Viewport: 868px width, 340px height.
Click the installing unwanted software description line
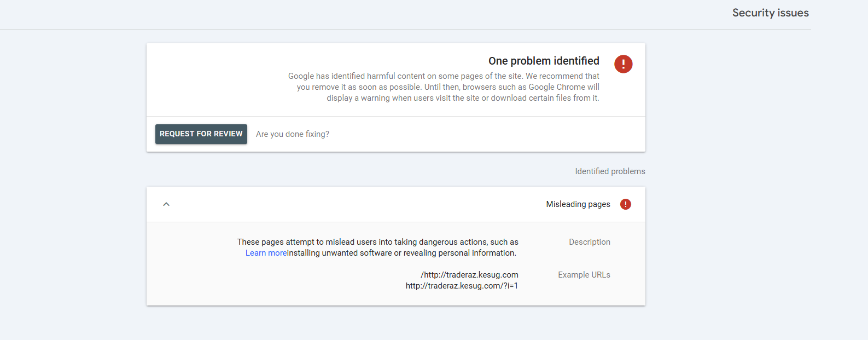point(401,253)
